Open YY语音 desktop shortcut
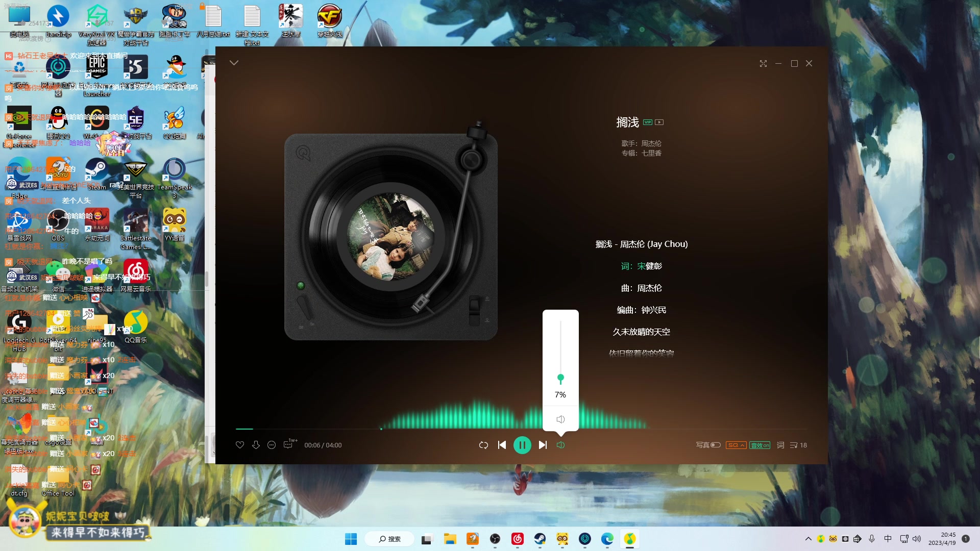This screenshot has height=551, width=980. tap(175, 224)
